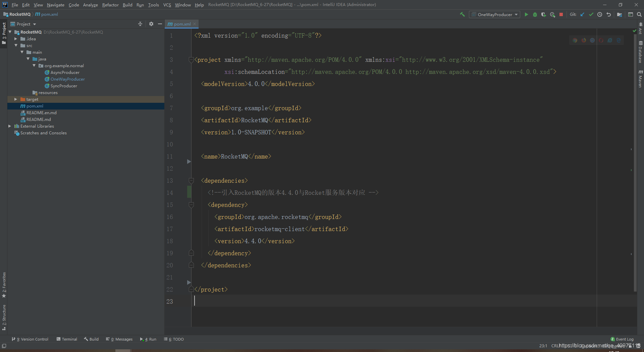Open the Navigate menu

coord(56,5)
